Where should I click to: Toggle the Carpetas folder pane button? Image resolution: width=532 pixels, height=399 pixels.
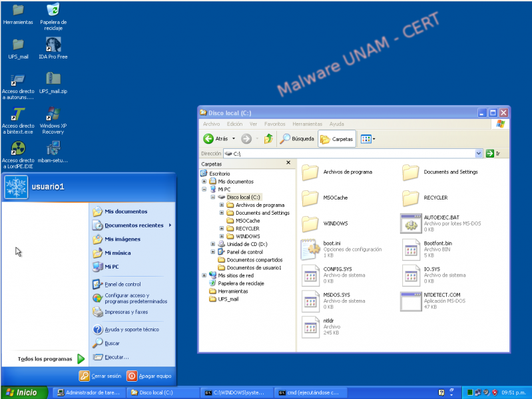(x=336, y=139)
